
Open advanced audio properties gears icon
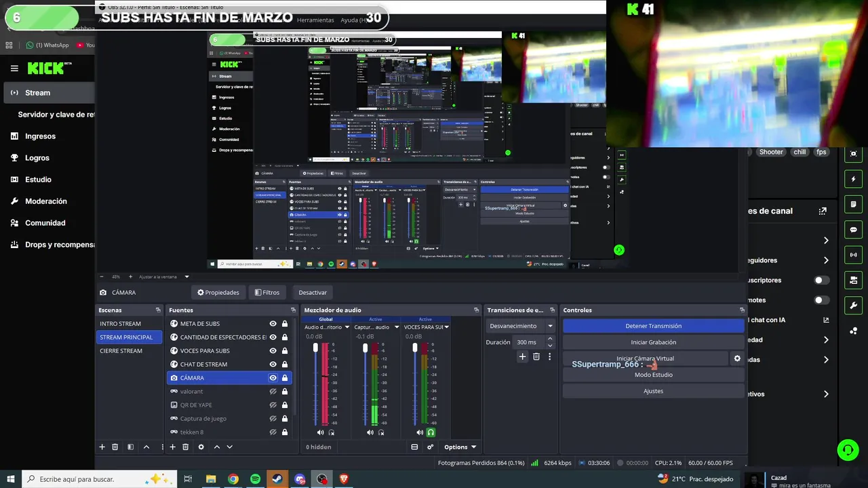click(430, 447)
